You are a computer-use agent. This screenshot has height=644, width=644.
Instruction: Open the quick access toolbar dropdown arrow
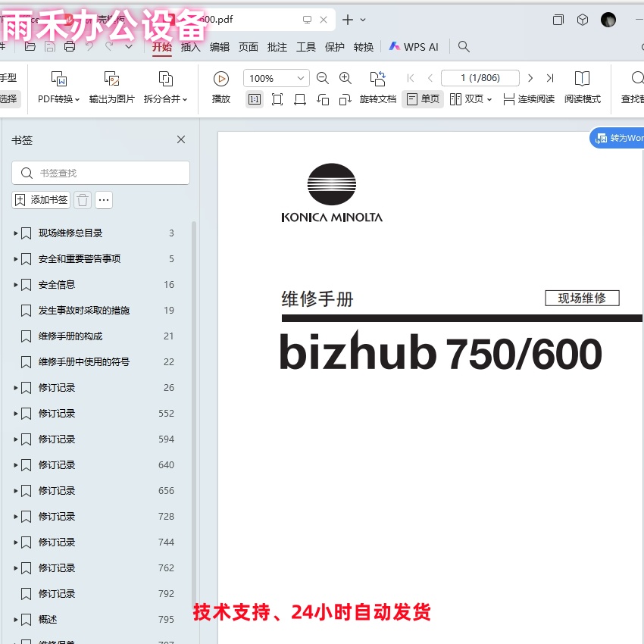click(129, 46)
